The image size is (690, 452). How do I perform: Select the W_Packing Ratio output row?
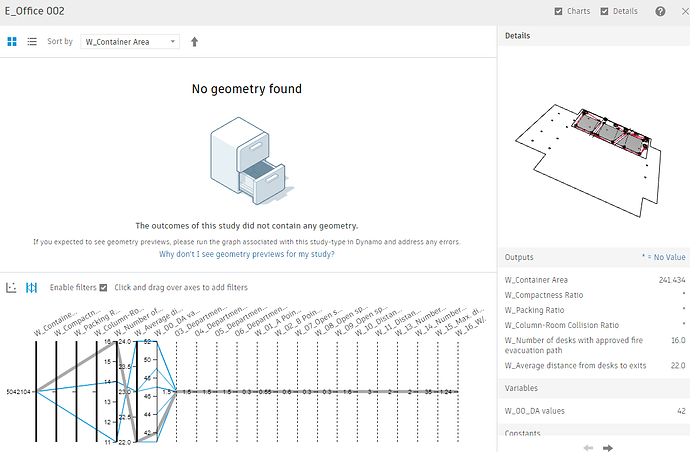(595, 310)
